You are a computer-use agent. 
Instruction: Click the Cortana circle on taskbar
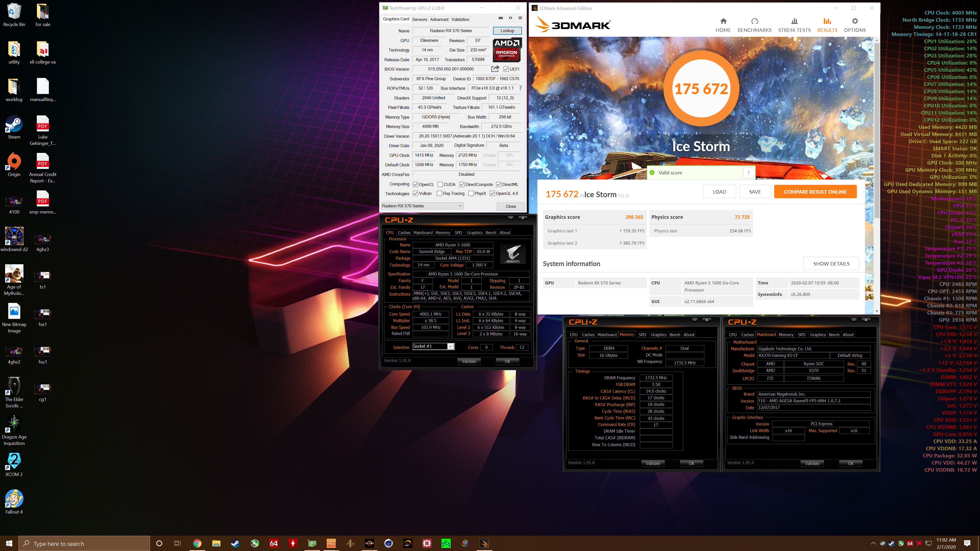tap(159, 543)
